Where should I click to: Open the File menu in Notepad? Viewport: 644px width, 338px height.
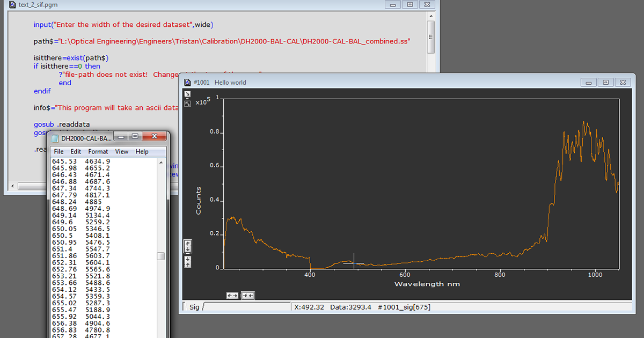[x=58, y=151]
